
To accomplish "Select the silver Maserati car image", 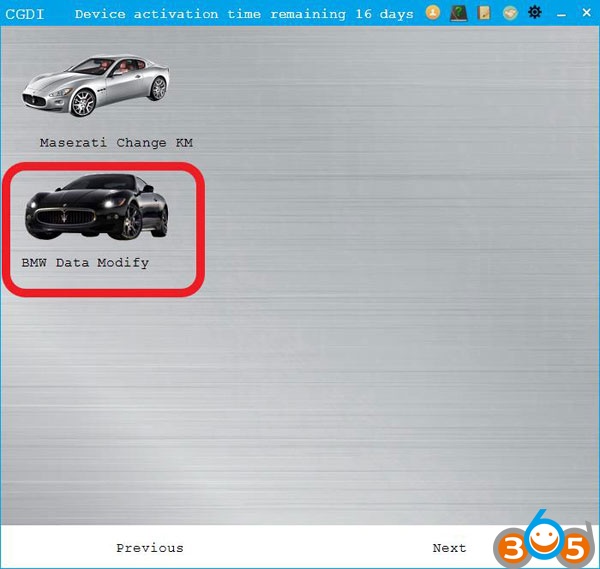I will [96, 86].
